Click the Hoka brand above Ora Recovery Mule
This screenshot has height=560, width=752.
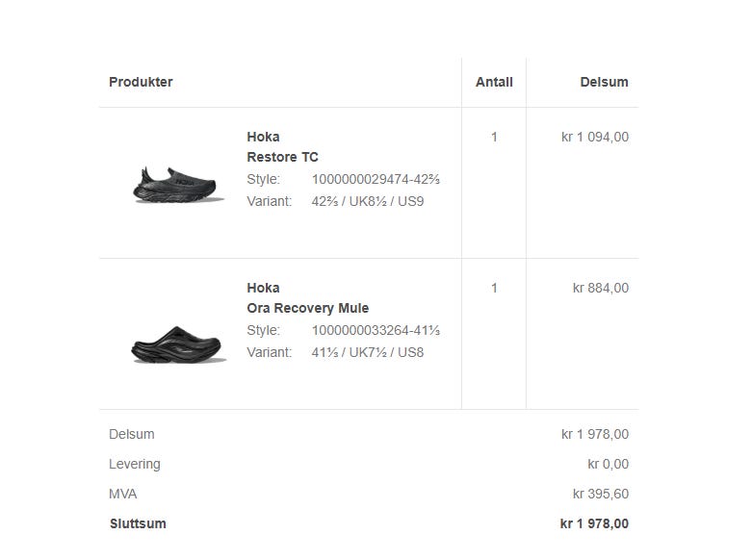pyautogui.click(x=263, y=288)
